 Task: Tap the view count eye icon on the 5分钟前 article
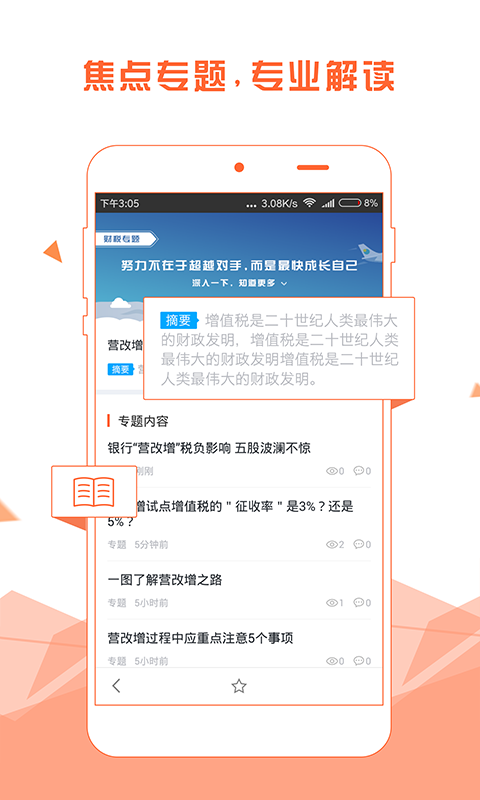[332, 544]
